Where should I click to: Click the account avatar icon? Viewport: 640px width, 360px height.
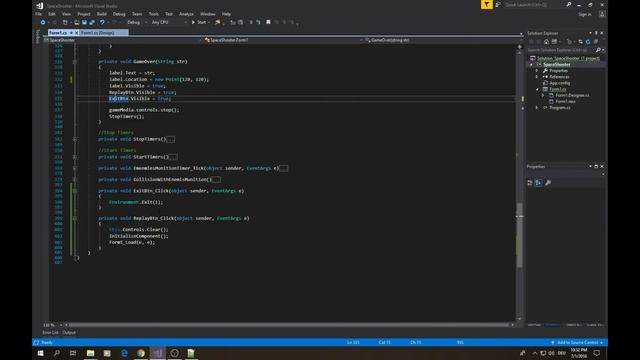click(x=602, y=14)
